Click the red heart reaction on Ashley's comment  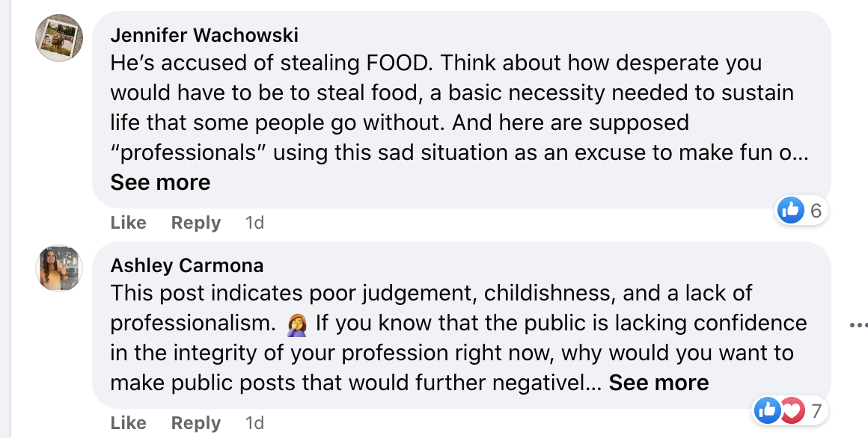pyautogui.click(x=791, y=410)
